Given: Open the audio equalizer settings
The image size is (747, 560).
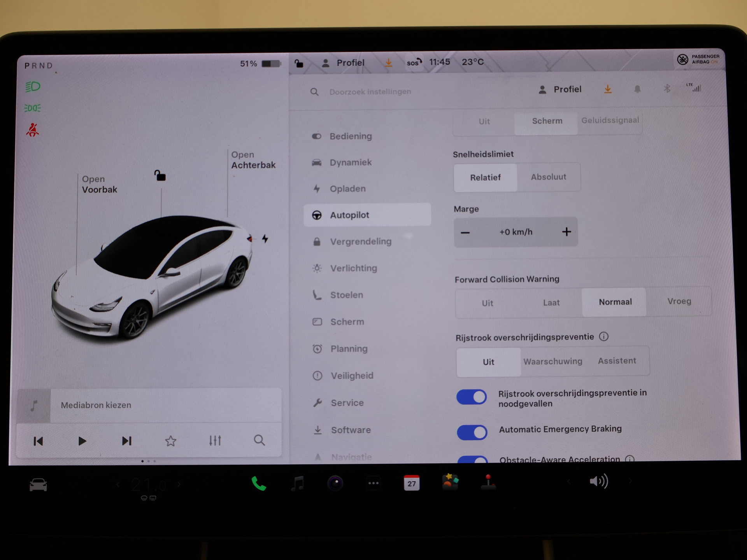Looking at the screenshot, I should click(x=215, y=441).
